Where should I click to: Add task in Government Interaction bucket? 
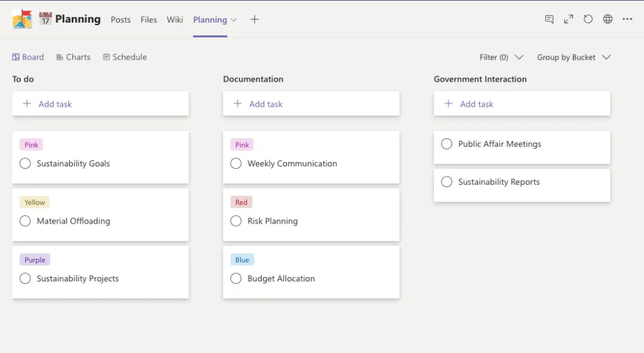coord(522,104)
